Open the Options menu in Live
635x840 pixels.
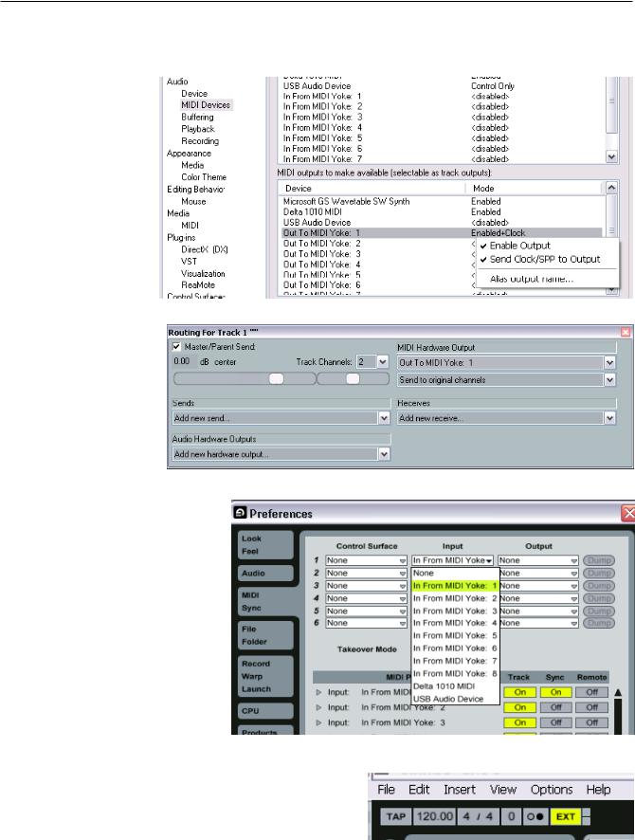point(552,790)
